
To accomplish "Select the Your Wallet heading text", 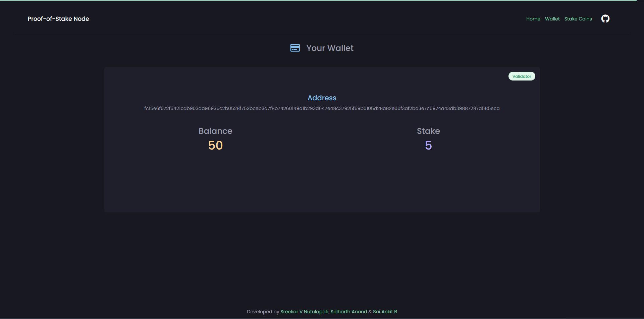I will coord(330,48).
